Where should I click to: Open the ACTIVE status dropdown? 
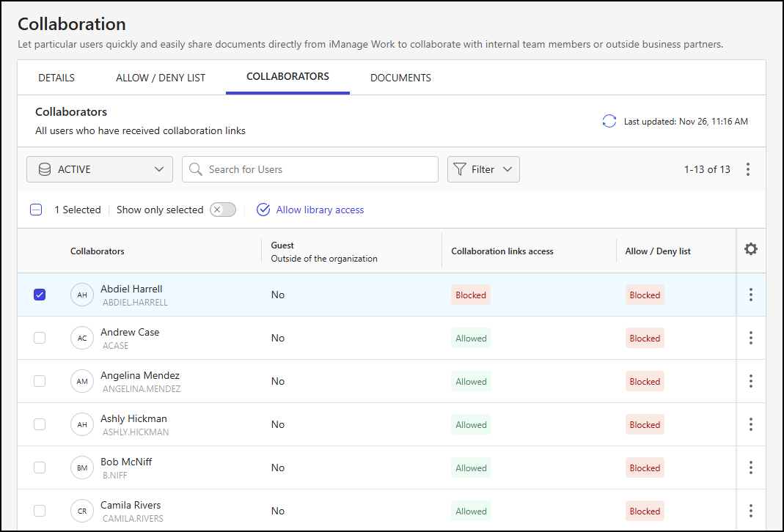[99, 169]
